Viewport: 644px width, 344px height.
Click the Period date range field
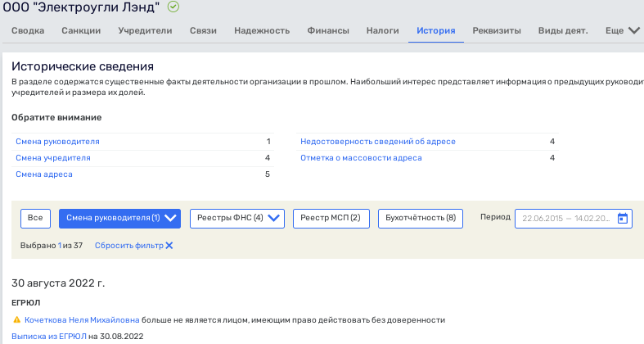[574, 218]
